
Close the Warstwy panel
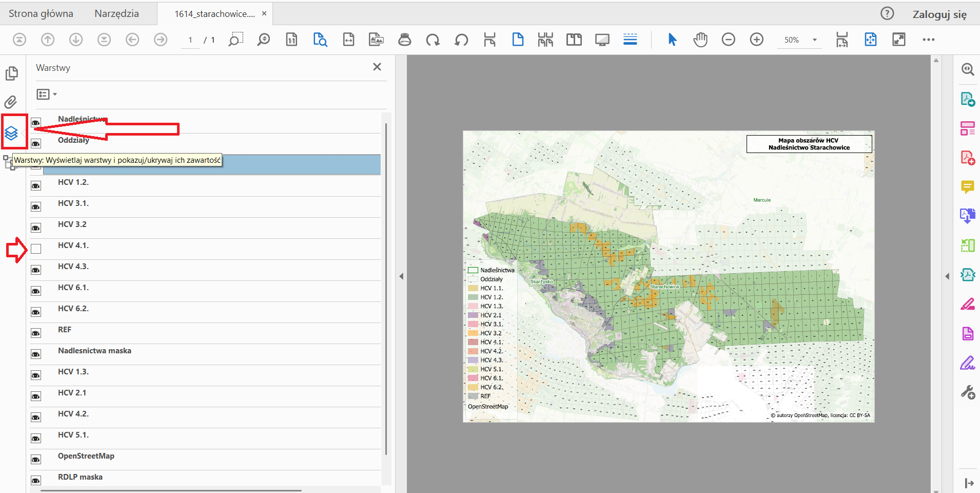(x=377, y=67)
